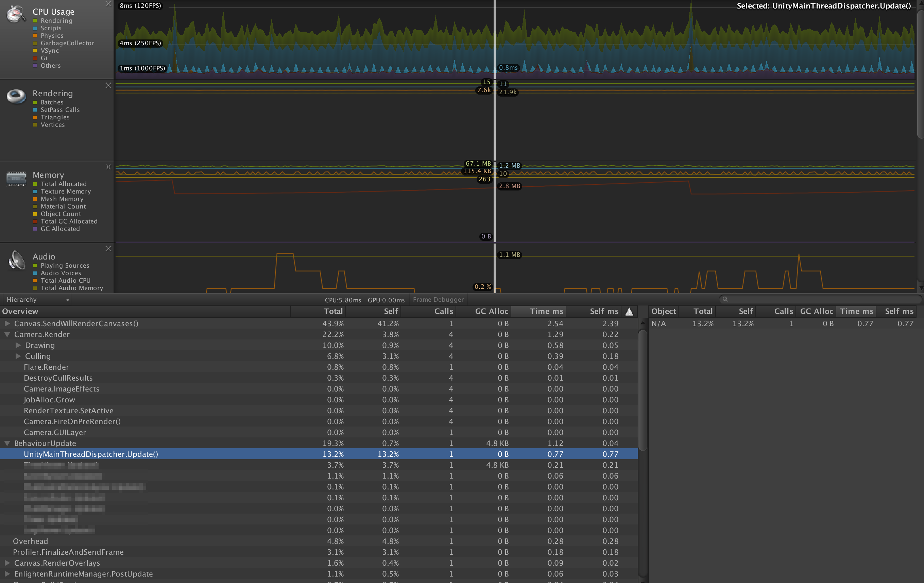Click the search magnifier icon
Viewport: 924px width, 583px height.
tap(725, 299)
